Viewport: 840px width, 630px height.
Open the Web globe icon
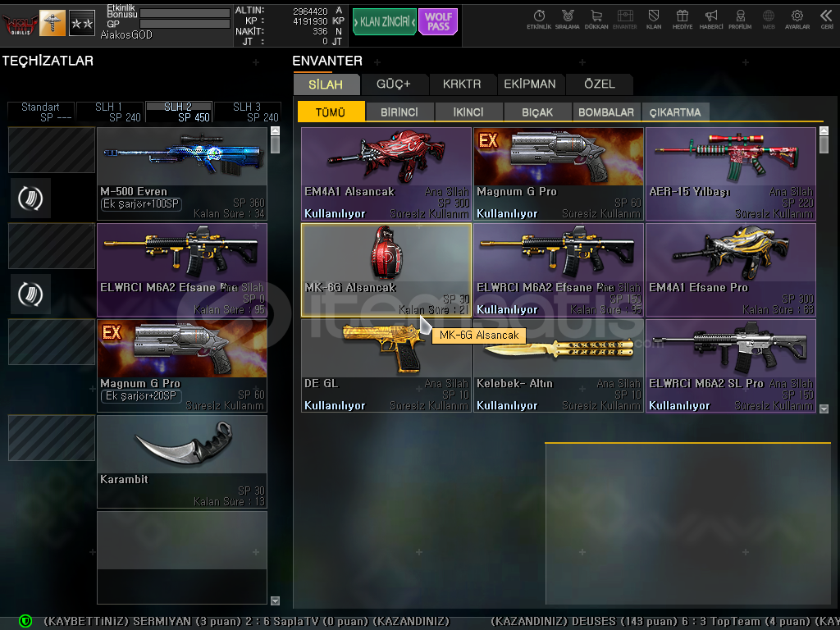click(x=769, y=20)
